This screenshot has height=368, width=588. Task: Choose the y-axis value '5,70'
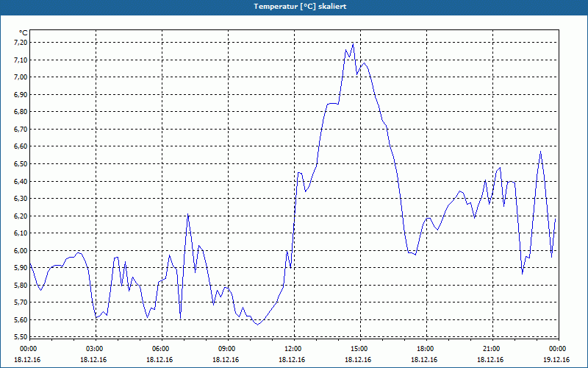[21, 302]
